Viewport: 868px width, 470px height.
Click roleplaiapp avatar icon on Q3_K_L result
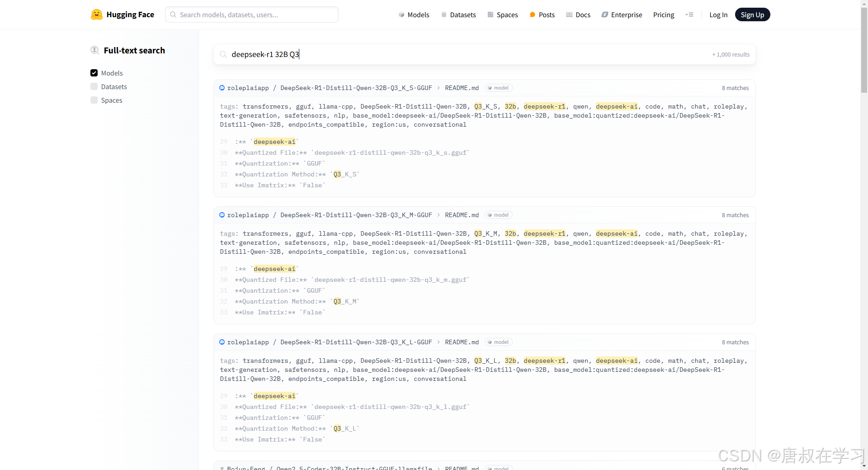(x=222, y=342)
